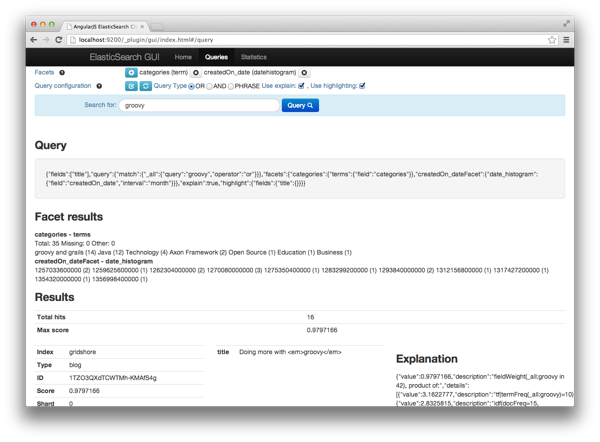Click the Query configuration link
Viewport: 600px width, 442px height.
(63, 86)
